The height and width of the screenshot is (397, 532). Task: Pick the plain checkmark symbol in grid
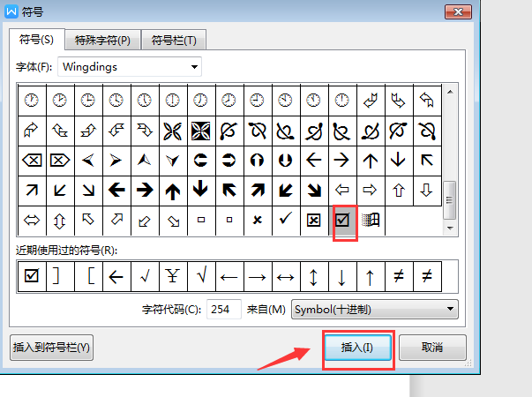(286, 221)
